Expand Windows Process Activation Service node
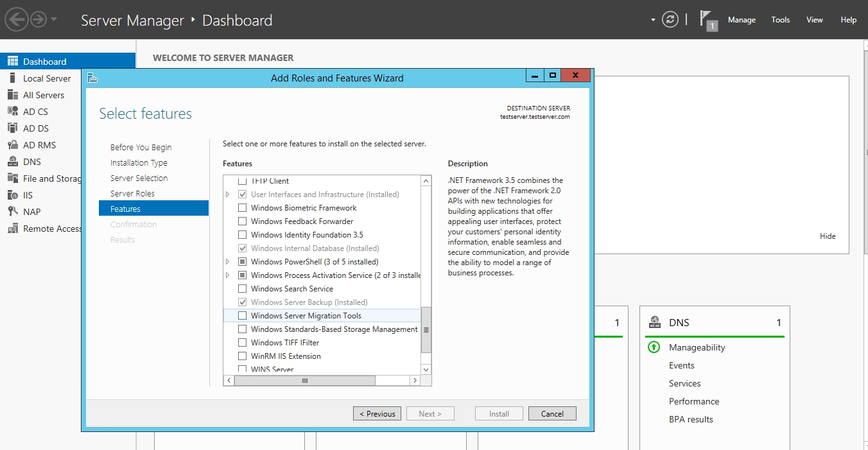The image size is (868, 450). point(227,275)
